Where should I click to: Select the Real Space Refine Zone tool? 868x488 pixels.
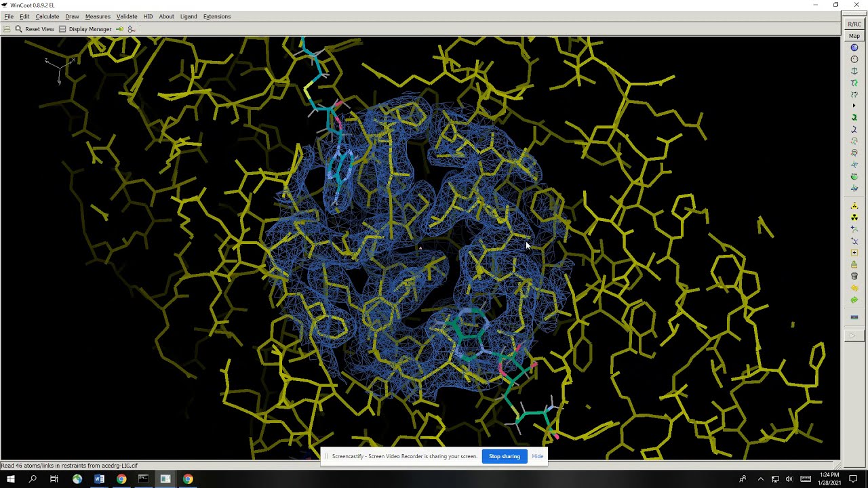tap(854, 48)
